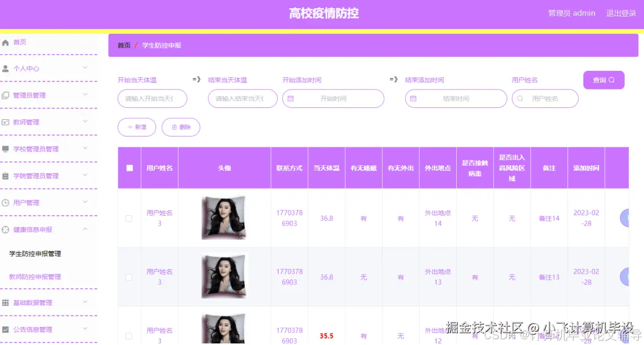Open the avatar thumbnail in 备注14 row

click(x=224, y=218)
